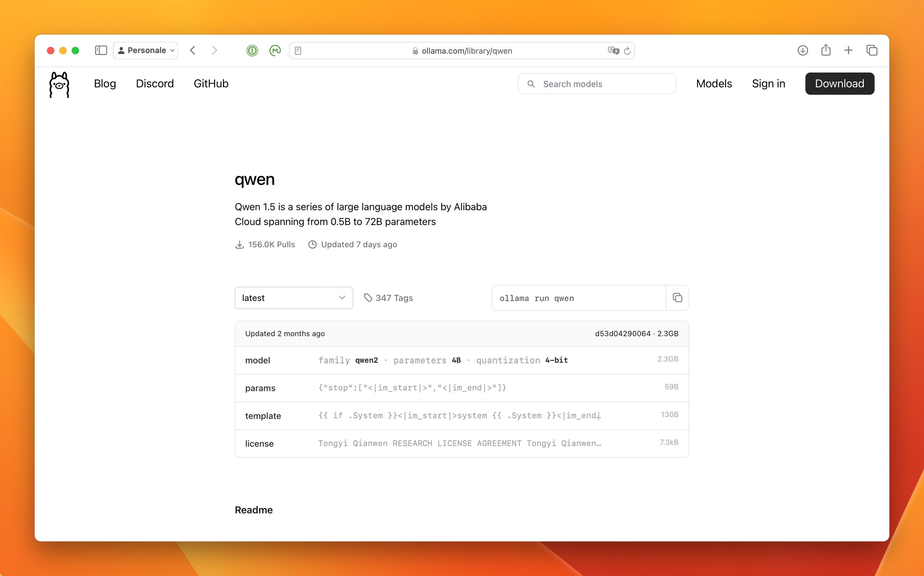Image resolution: width=924 pixels, height=576 pixels.
Task: Open the Blog link
Action: (105, 83)
